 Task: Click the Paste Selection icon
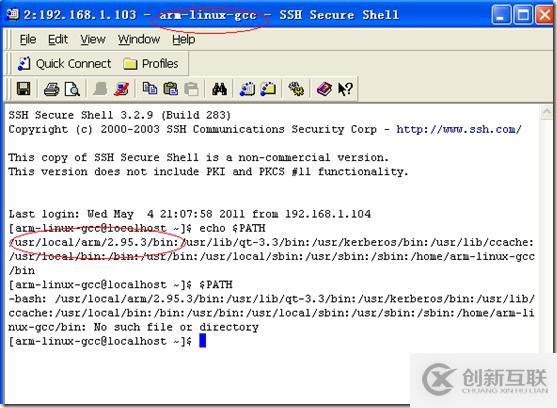(191, 89)
